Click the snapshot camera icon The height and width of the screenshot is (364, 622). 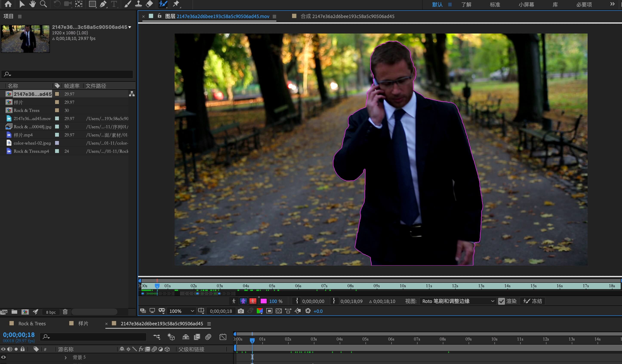(241, 311)
